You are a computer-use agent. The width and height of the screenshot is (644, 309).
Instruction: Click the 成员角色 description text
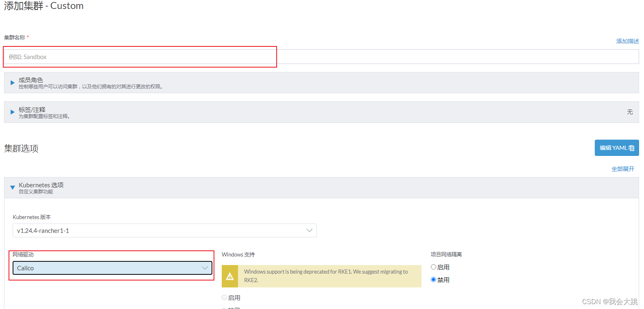click(x=92, y=87)
